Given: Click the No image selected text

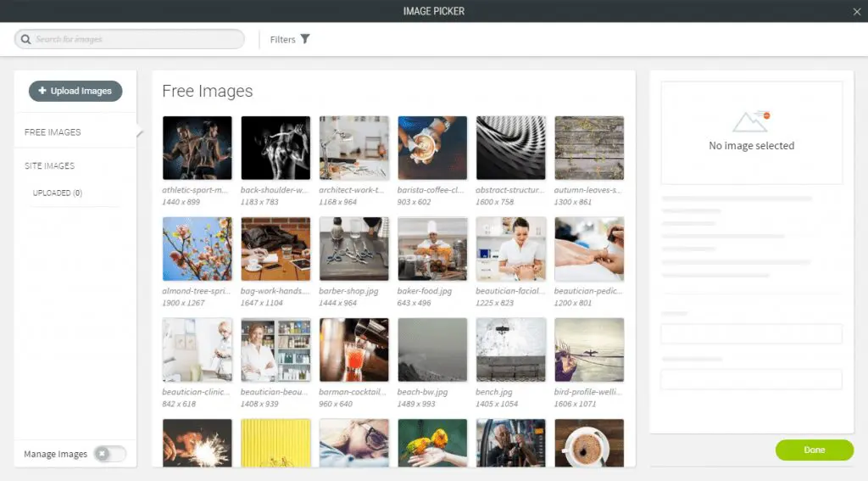Looking at the screenshot, I should tap(751, 146).
